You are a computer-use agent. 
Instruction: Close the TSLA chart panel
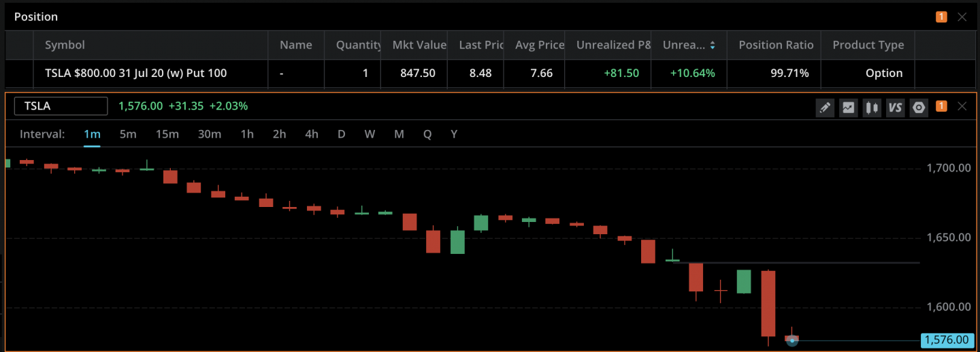pyautogui.click(x=962, y=106)
